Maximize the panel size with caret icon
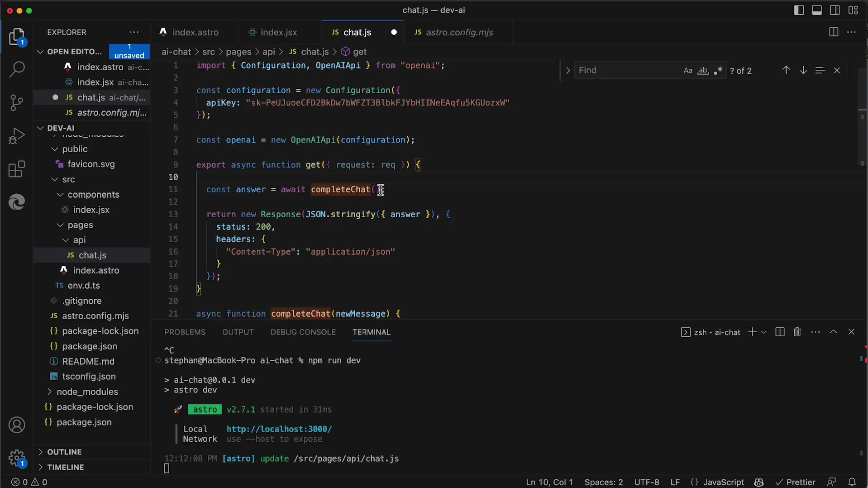Image resolution: width=868 pixels, height=488 pixels. [x=833, y=332]
